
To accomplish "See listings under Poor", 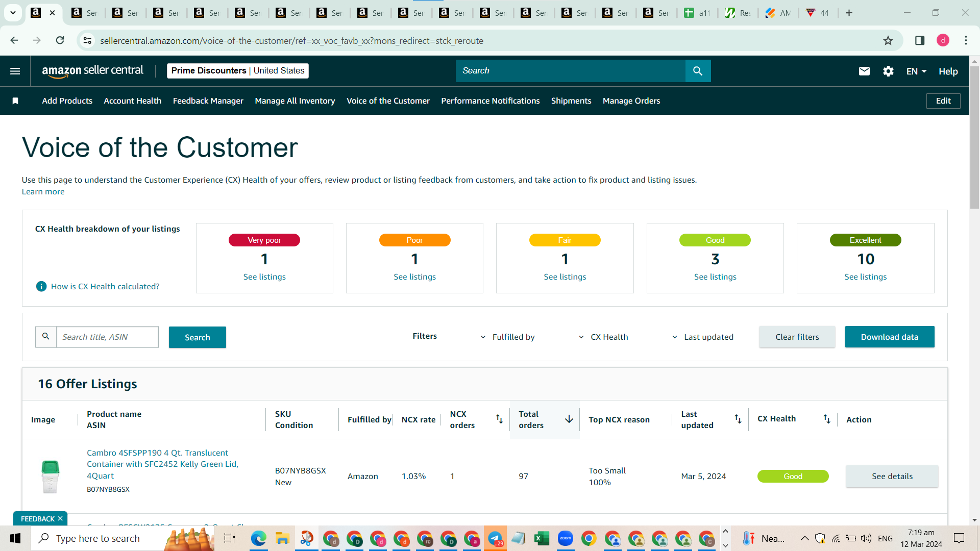I will (415, 277).
